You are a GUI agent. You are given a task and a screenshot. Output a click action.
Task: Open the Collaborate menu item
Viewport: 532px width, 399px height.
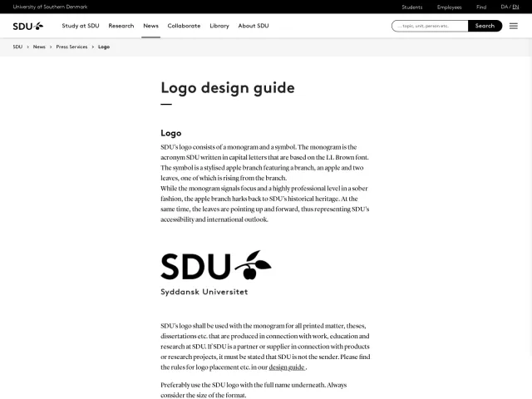tap(184, 26)
